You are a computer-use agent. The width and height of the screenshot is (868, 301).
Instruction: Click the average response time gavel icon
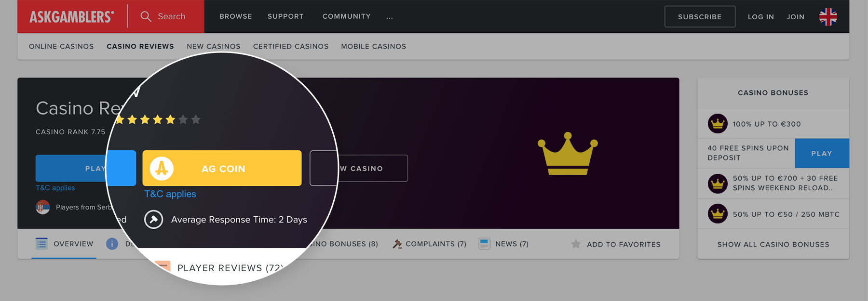point(153,220)
